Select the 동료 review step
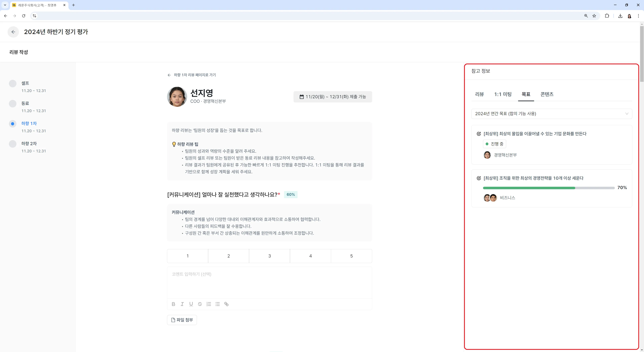The height and width of the screenshot is (352, 644). [28, 107]
